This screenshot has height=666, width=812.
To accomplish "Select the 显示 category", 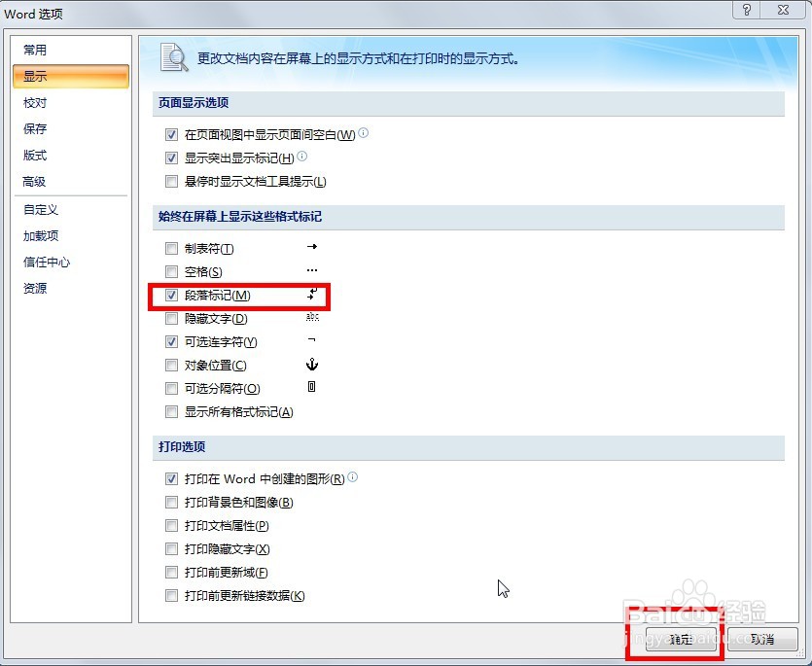I will coord(71,76).
